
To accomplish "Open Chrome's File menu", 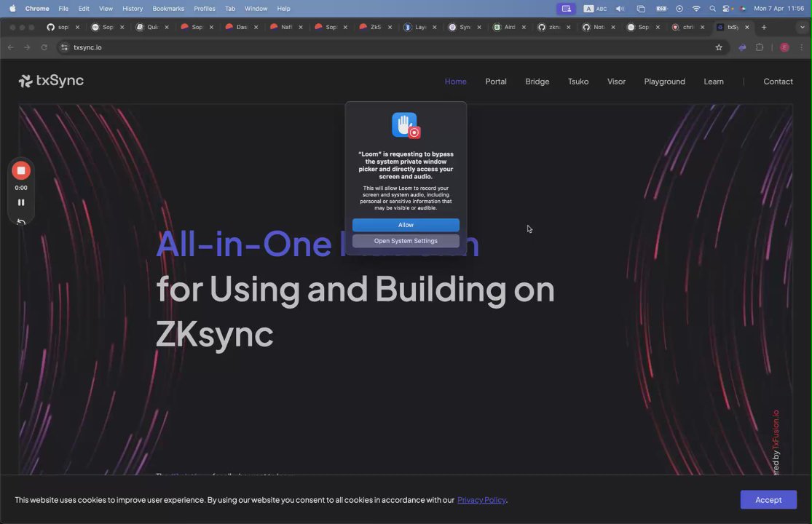I will click(63, 8).
